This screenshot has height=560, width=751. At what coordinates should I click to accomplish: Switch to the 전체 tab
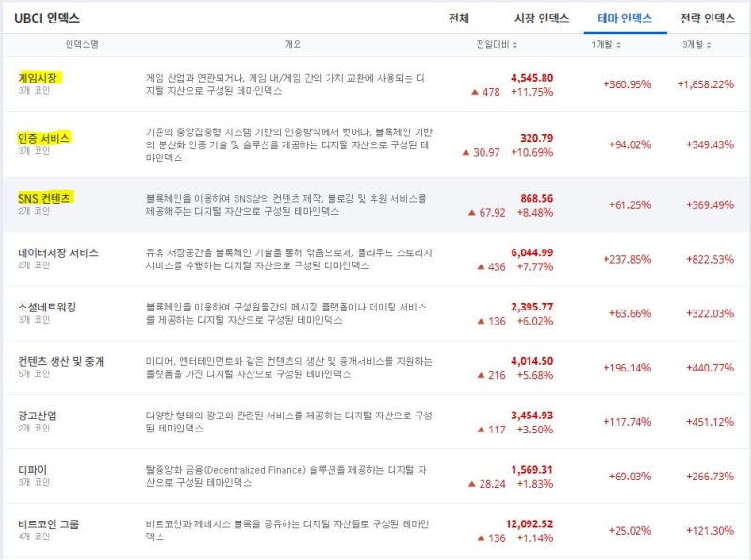click(458, 18)
